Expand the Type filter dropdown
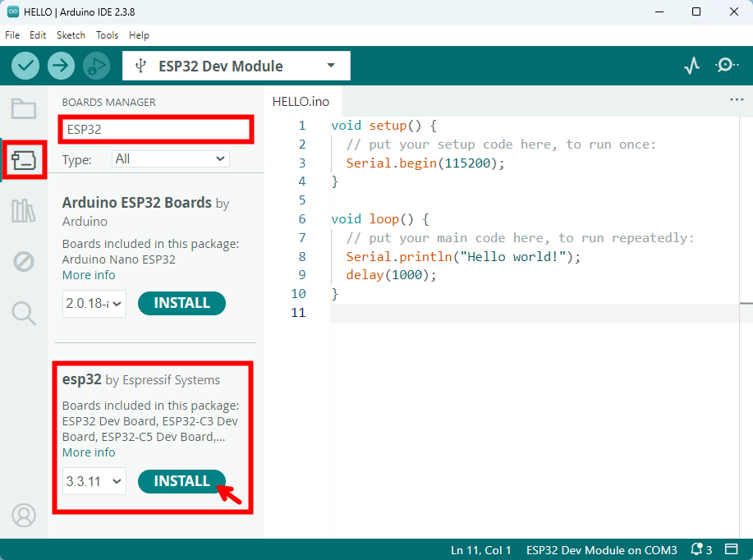This screenshot has width=753, height=560. click(171, 159)
